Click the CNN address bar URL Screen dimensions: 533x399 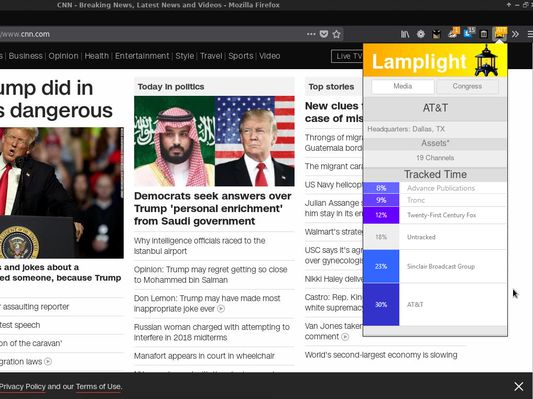pos(25,34)
